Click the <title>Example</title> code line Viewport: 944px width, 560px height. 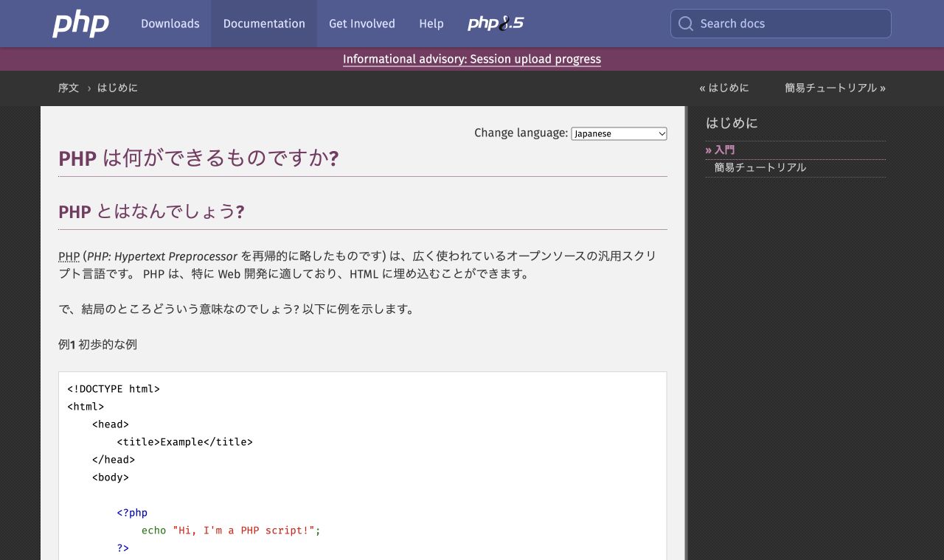pos(184,442)
